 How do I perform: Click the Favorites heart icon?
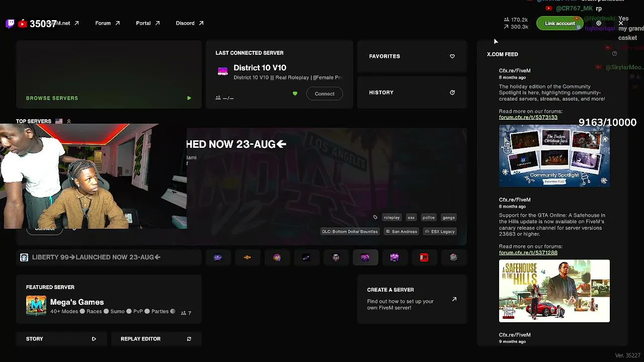[x=452, y=56]
